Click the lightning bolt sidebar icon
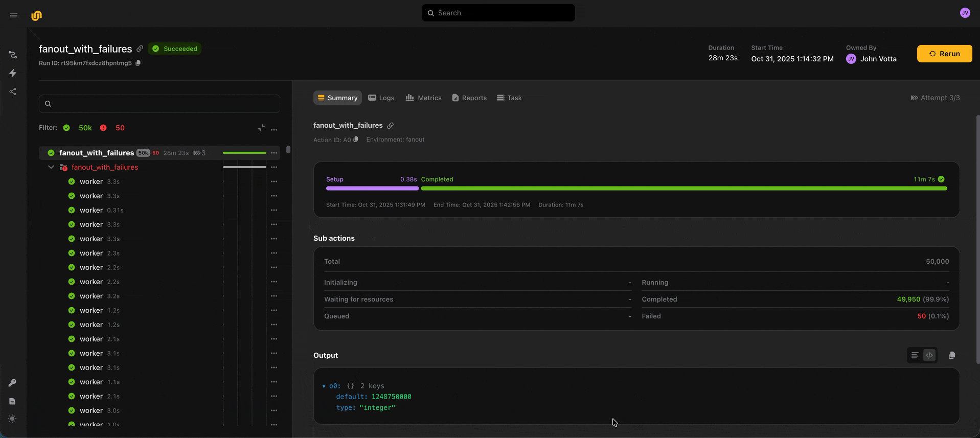 (13, 73)
